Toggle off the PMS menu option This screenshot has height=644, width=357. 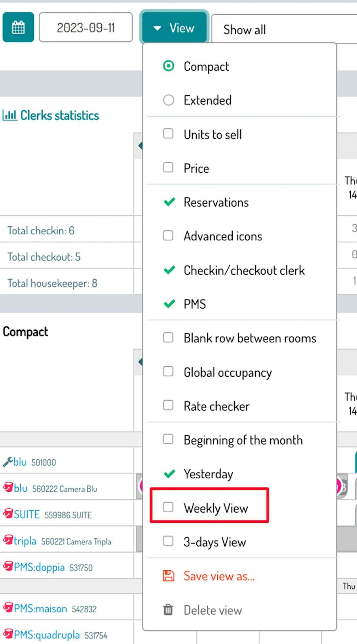169,304
